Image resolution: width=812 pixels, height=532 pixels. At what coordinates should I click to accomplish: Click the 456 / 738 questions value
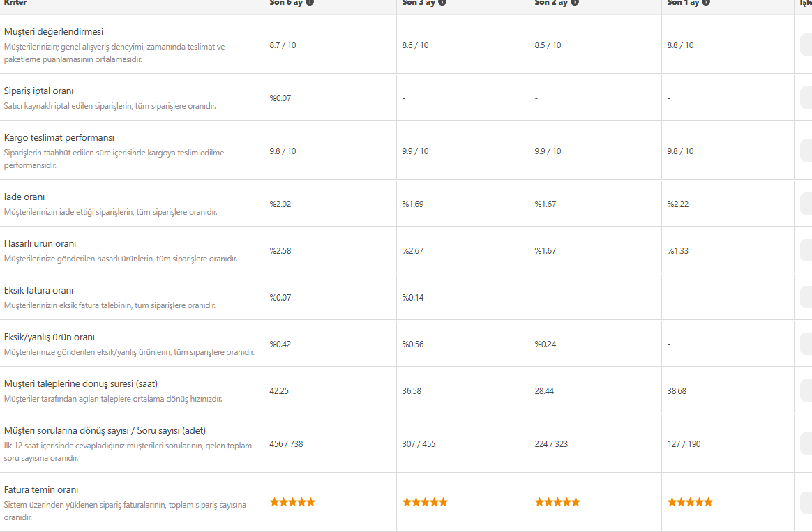[x=287, y=443]
